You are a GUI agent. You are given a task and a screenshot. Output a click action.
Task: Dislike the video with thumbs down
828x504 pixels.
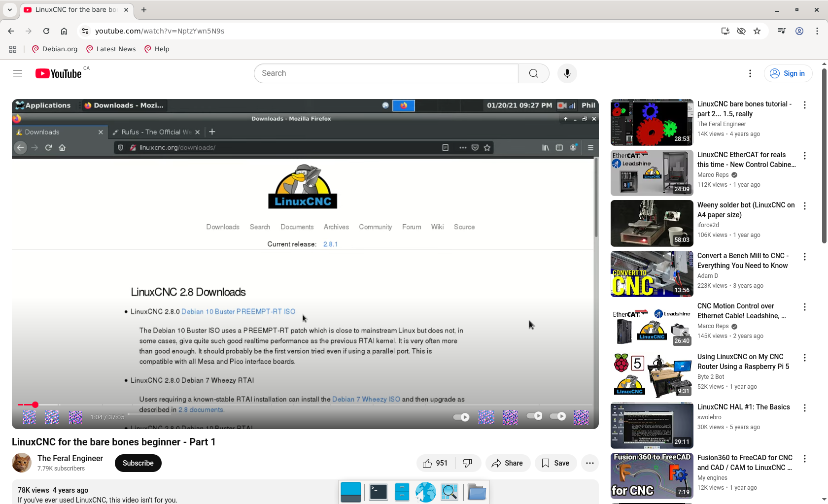467,463
